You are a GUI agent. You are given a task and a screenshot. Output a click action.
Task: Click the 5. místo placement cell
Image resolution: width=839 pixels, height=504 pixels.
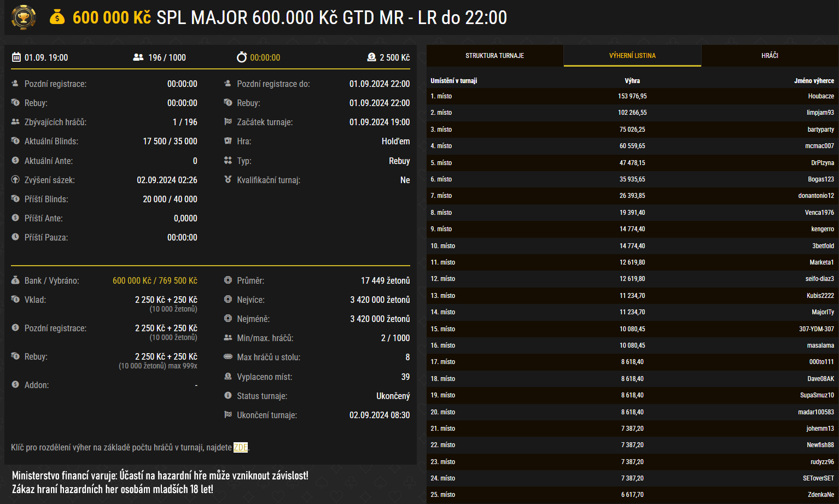pos(441,163)
